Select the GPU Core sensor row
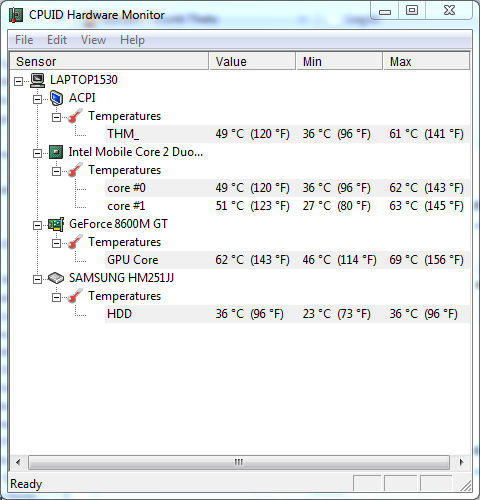Viewport: 480px width, 500px height. [287, 260]
